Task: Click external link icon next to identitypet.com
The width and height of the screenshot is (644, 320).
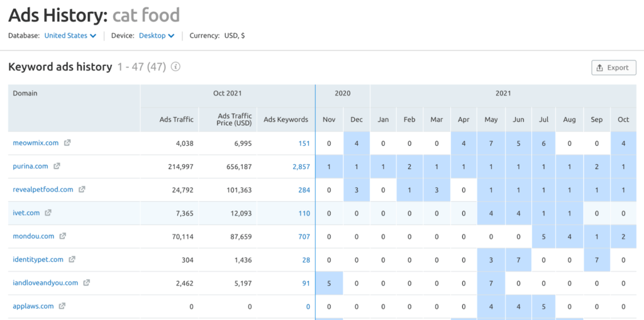Action: (x=72, y=259)
